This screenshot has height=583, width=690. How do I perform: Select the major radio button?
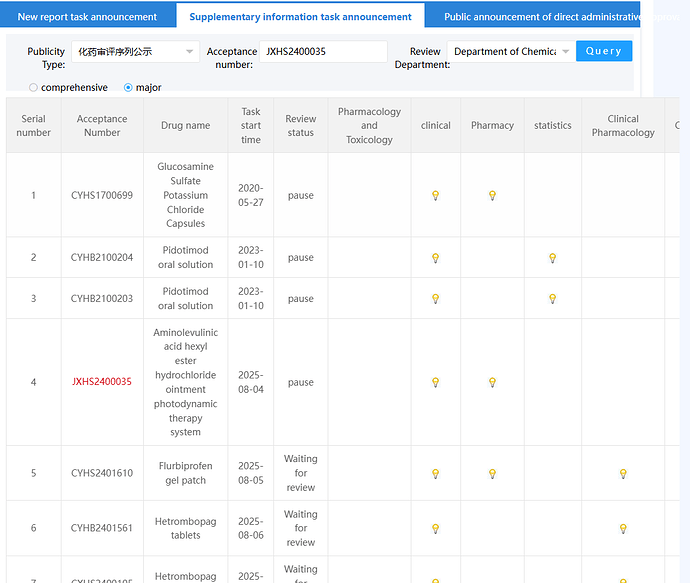[x=128, y=88]
